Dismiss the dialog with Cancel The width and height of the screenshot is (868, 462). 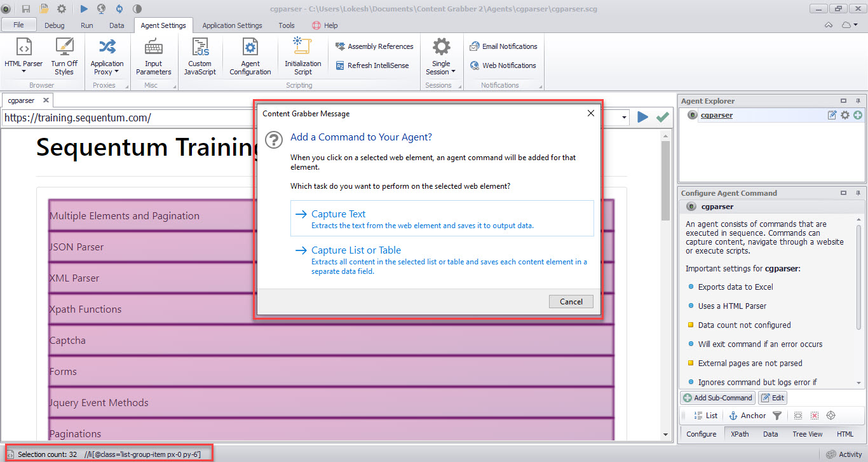click(x=571, y=301)
